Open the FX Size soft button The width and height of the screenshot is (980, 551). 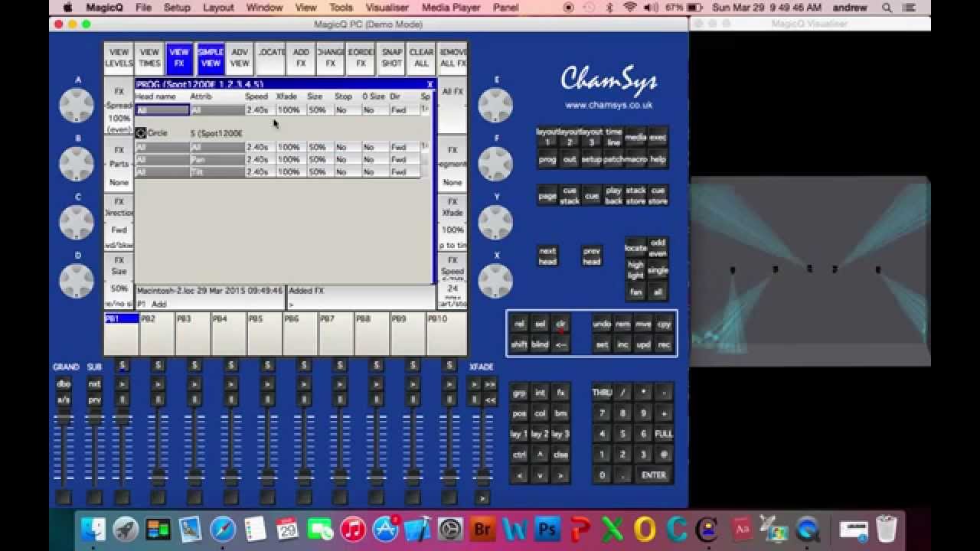[x=119, y=281]
